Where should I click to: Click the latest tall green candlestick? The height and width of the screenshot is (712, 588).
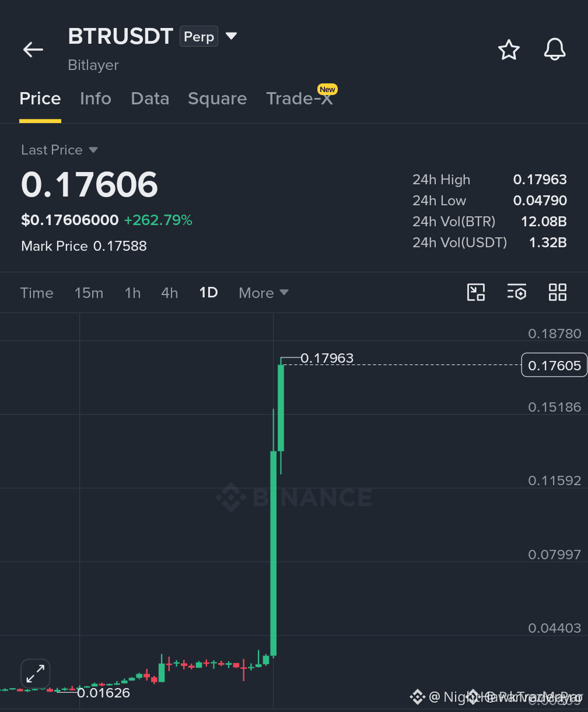[x=281, y=408]
